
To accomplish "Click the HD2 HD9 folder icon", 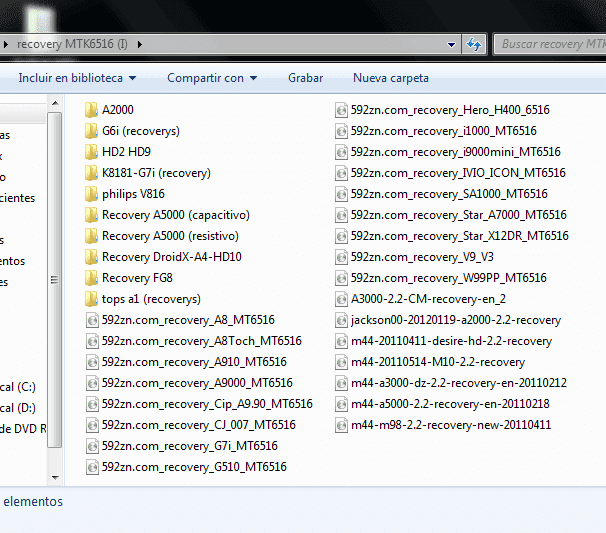I will click(x=91, y=152).
